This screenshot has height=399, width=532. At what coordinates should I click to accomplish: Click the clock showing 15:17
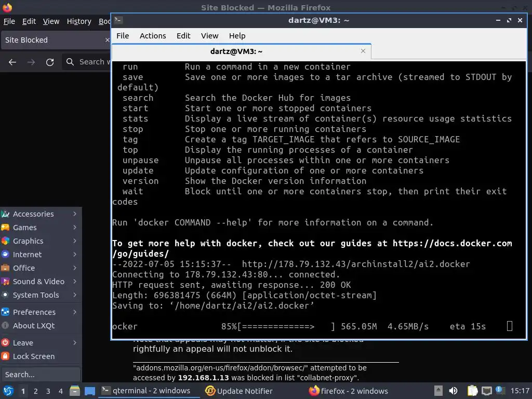[520, 391]
